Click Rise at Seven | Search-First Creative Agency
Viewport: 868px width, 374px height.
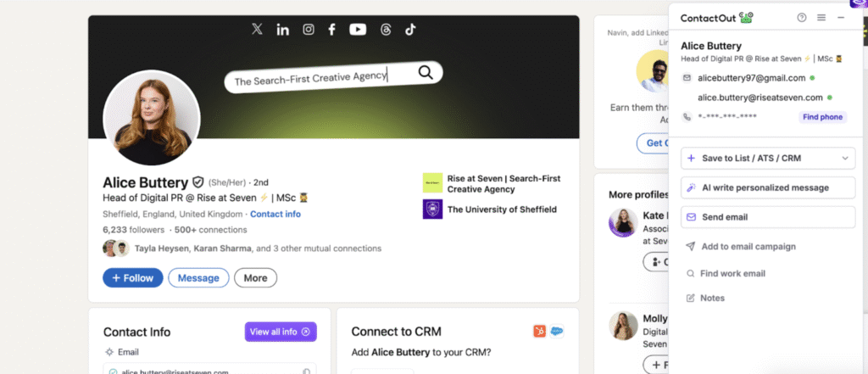pos(504,183)
